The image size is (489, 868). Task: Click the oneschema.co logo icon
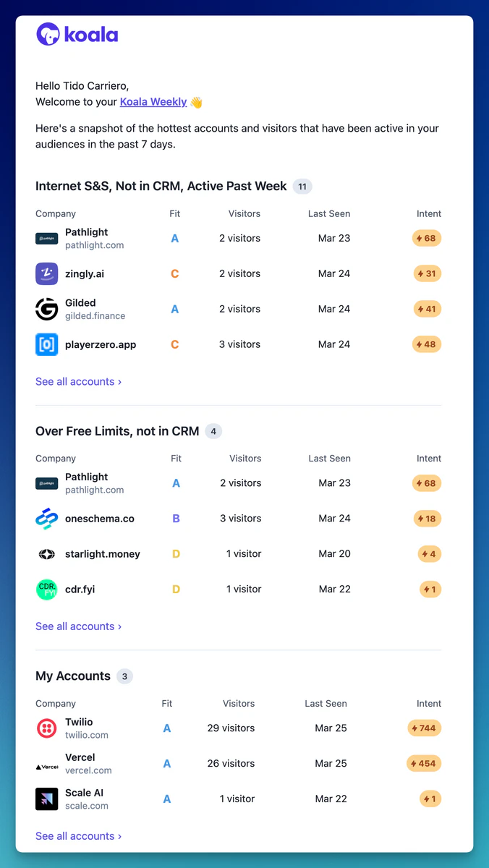coord(46,519)
